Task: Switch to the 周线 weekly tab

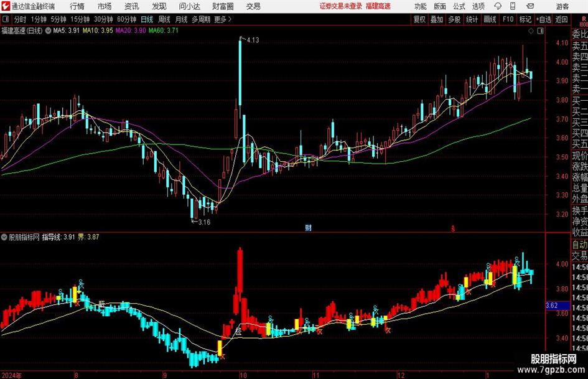Action: click(164, 19)
